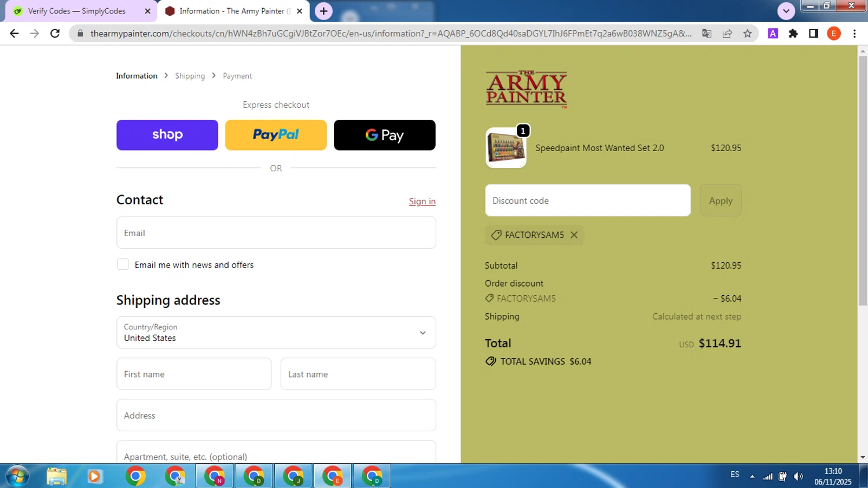The image size is (868, 488).
Task: Open File Explorer from the taskbar
Action: [x=57, y=476]
